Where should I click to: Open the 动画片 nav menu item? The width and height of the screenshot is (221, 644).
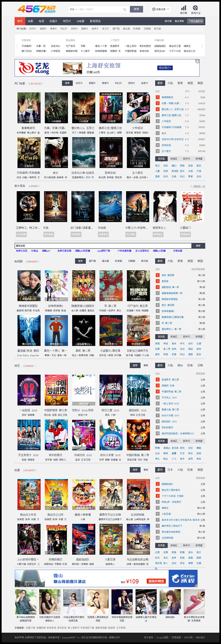point(53,21)
